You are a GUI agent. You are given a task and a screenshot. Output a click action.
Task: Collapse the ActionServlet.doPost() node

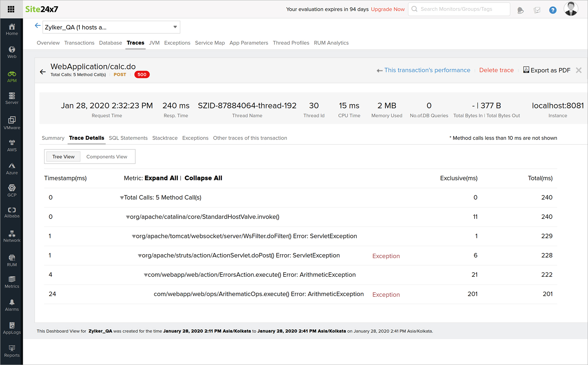(x=139, y=256)
